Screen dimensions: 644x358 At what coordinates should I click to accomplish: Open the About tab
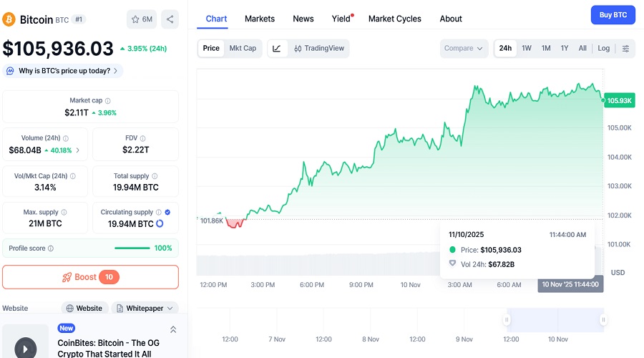pos(451,19)
